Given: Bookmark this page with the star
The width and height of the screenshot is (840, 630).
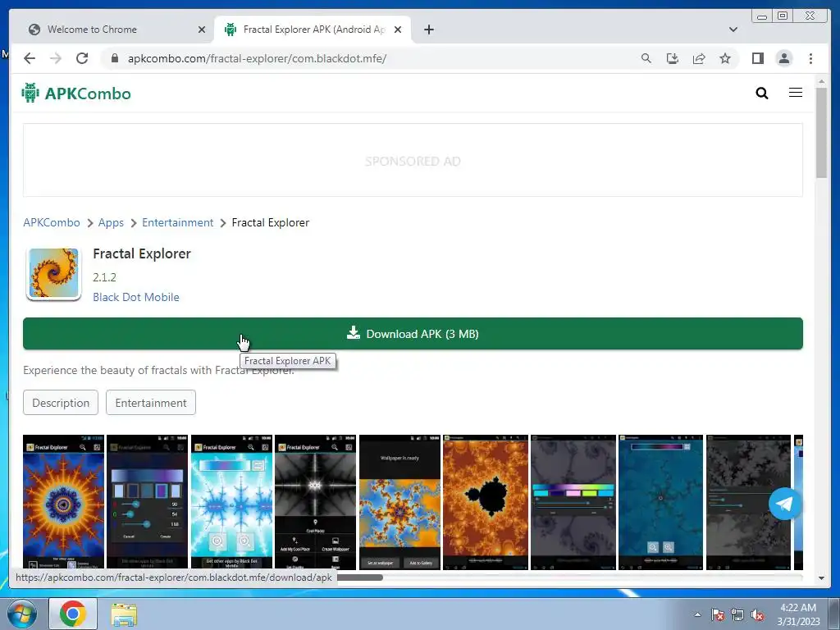Looking at the screenshot, I should point(725,58).
